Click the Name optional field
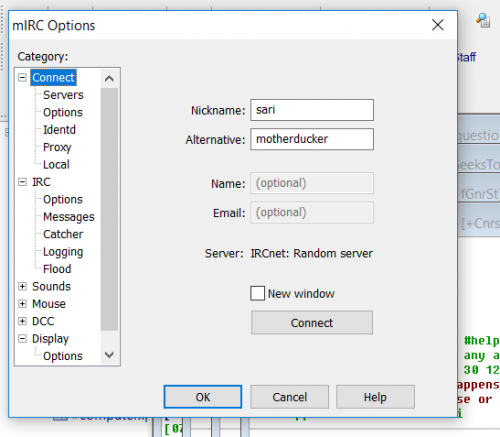The image size is (500, 437). [x=312, y=183]
